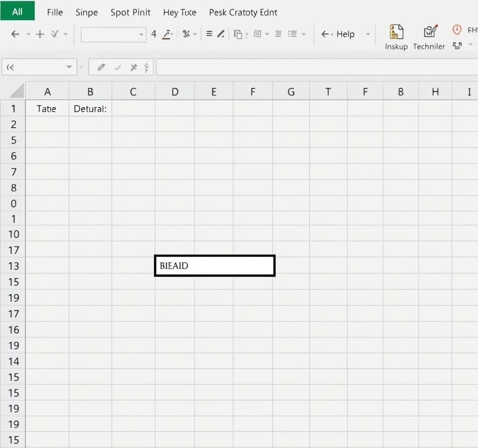Click the Help button

pos(345,34)
